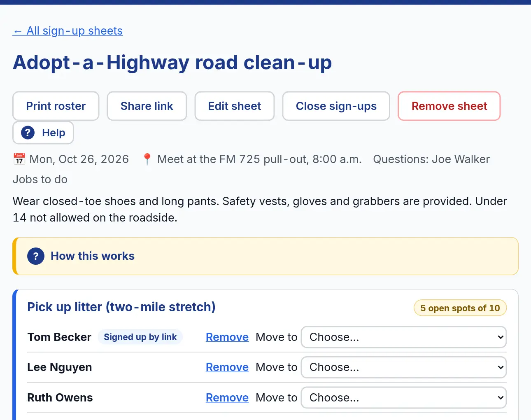Screen dimensions: 531x420
Task: Open the Move to dropdown for Tom Becker
Action: [x=404, y=337]
